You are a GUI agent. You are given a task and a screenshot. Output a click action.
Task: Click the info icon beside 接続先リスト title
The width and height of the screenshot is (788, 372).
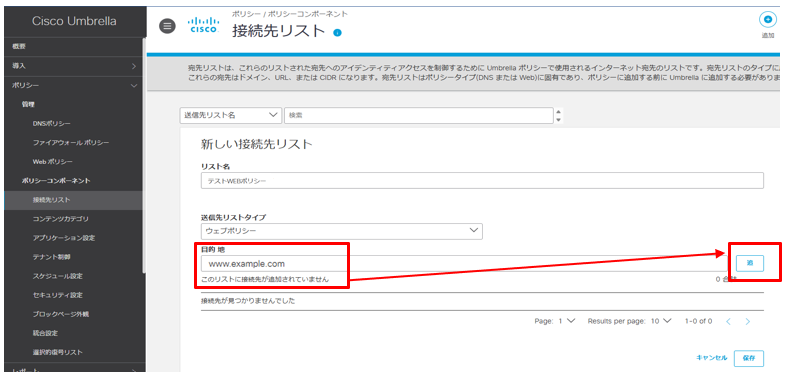click(337, 33)
